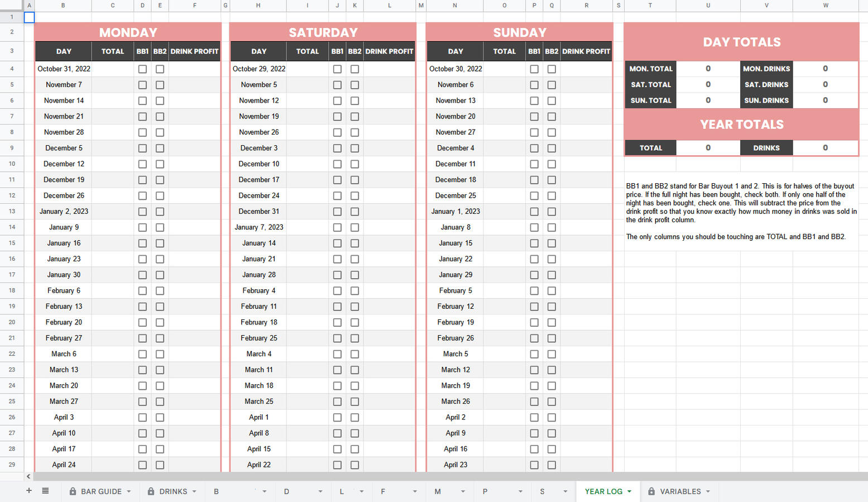Expand the BAR GUIDE tab menu arrow

pos(130,491)
